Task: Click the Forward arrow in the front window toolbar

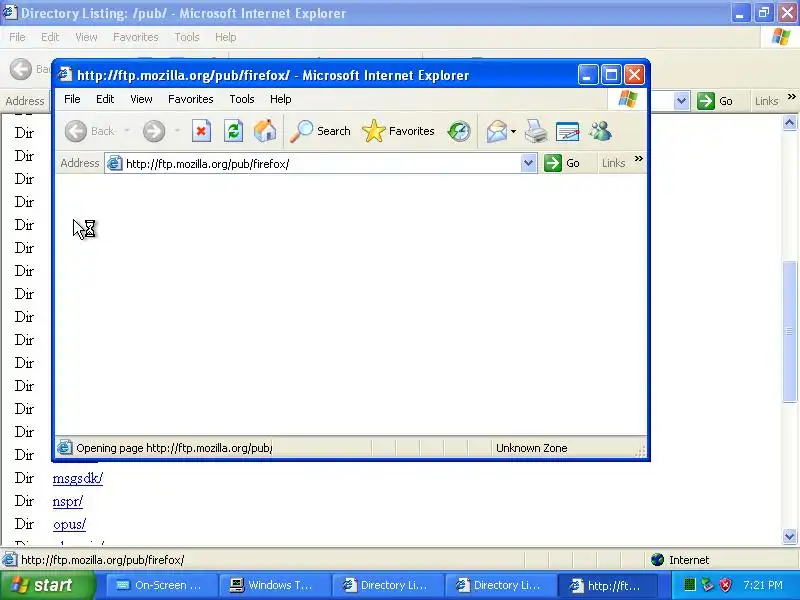Action: (154, 131)
